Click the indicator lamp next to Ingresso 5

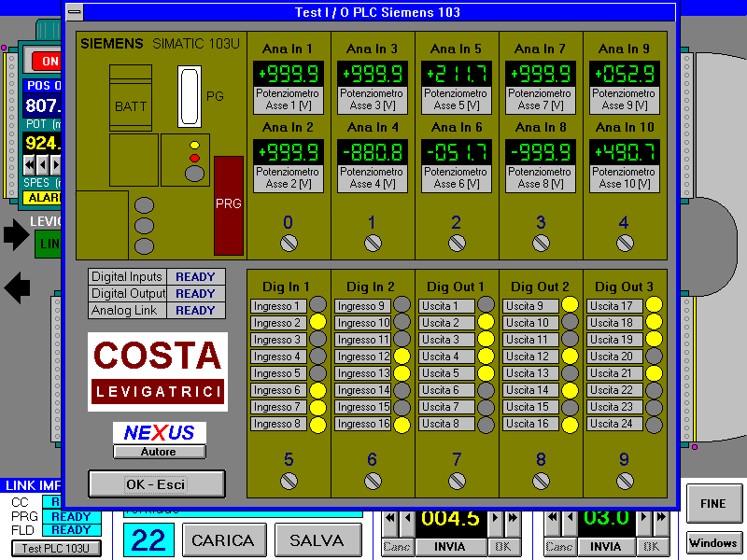[317, 372]
